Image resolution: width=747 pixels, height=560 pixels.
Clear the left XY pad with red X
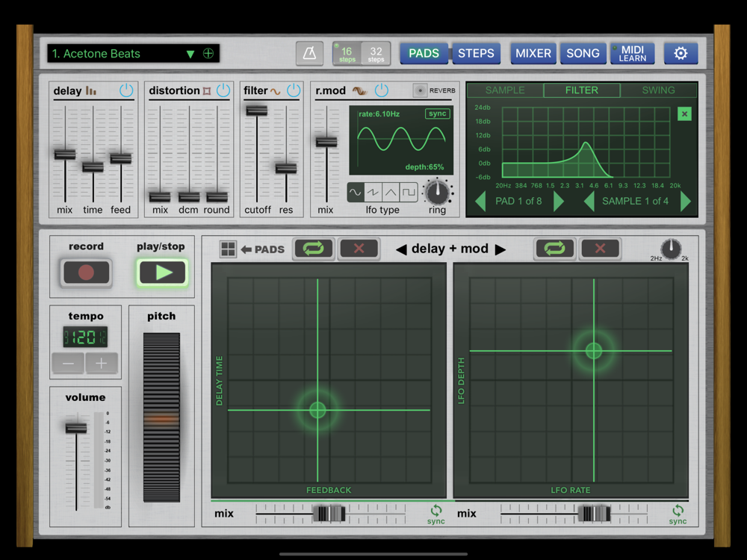359,249
